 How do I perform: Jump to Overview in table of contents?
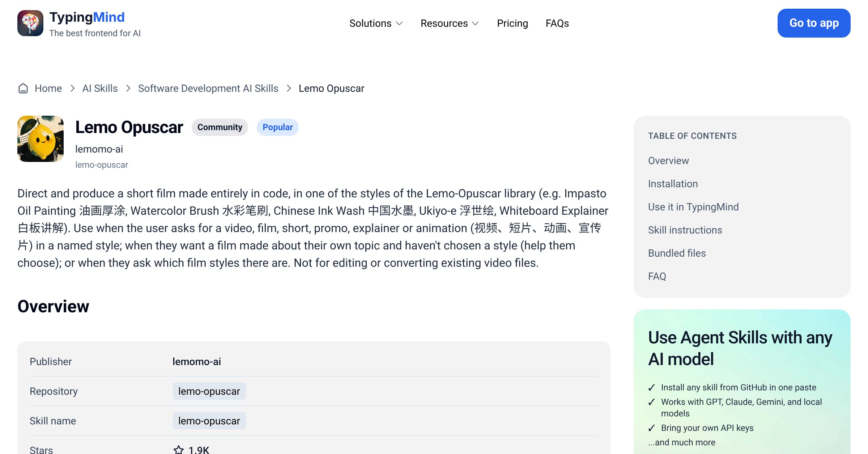(668, 160)
